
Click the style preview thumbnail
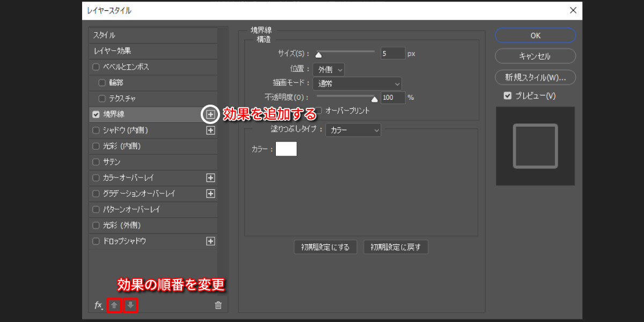(535, 146)
